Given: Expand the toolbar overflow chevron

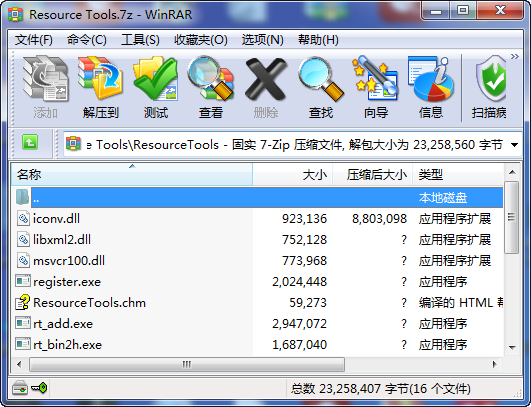Looking at the screenshot, I should [x=515, y=56].
